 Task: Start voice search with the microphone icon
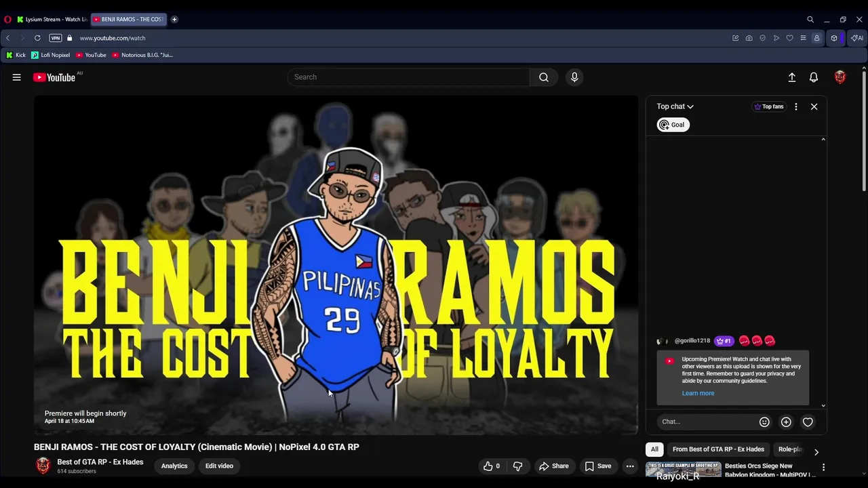(574, 77)
